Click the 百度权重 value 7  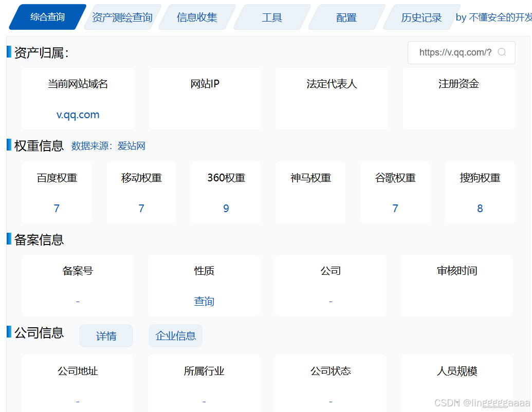(57, 209)
